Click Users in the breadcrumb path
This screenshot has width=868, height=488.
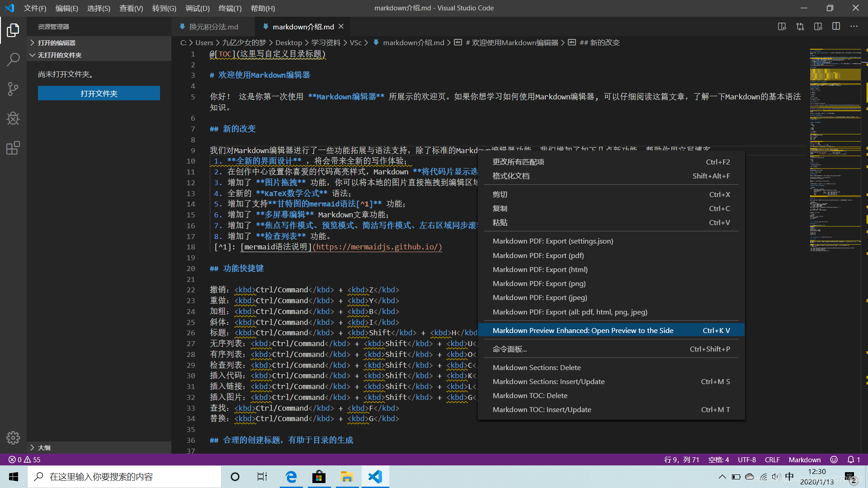204,42
